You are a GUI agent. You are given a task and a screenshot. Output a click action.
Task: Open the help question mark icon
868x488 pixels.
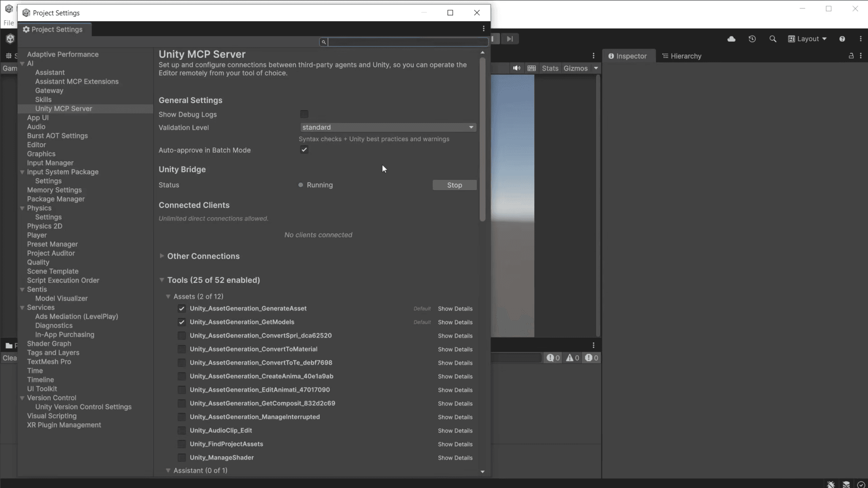(x=842, y=39)
